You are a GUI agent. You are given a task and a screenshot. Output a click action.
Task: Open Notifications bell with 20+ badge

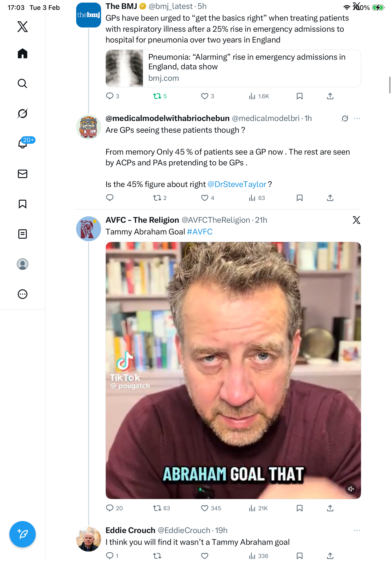pos(23,144)
